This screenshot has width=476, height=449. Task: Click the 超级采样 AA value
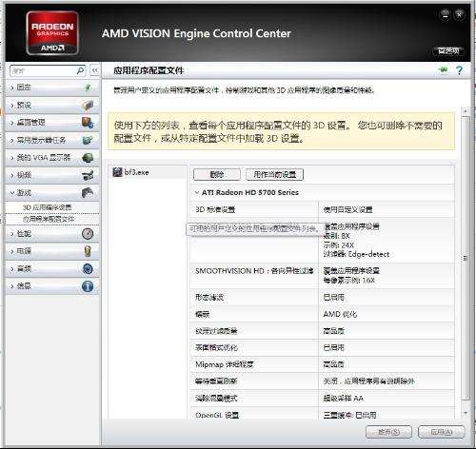(x=344, y=399)
